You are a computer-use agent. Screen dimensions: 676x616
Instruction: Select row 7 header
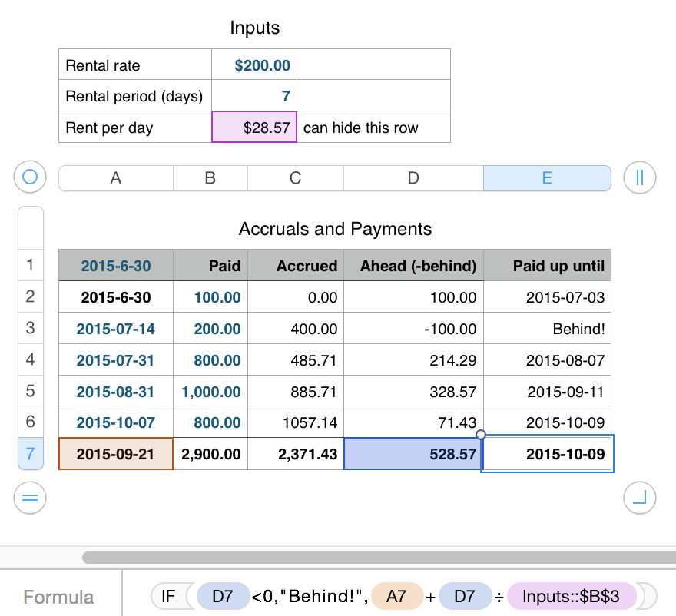click(x=31, y=454)
